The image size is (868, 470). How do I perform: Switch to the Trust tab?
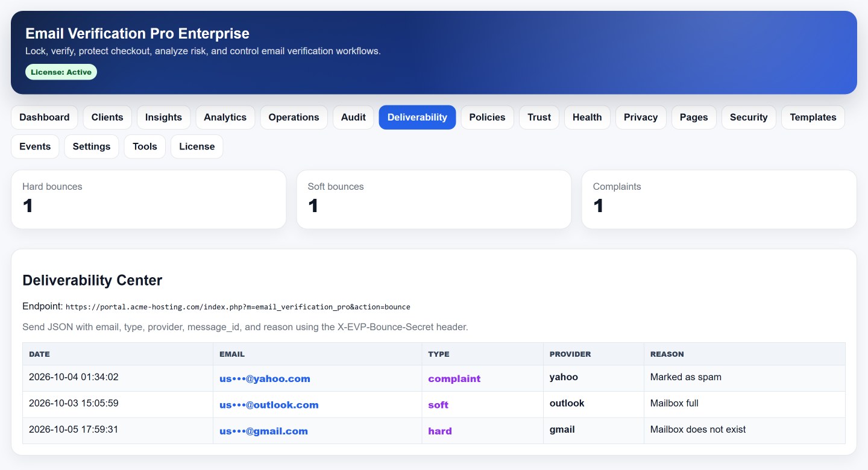tap(539, 117)
